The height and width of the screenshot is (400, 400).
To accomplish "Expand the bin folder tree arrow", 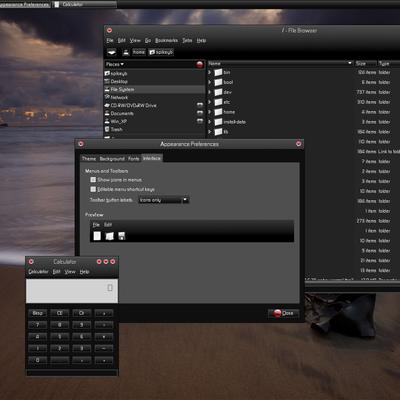I will pos(210,72).
